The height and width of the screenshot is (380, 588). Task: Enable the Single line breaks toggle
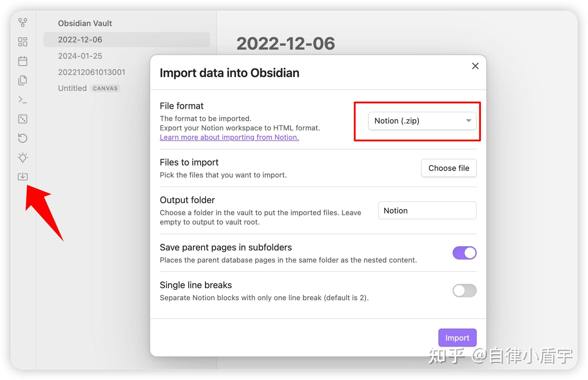pyautogui.click(x=464, y=291)
